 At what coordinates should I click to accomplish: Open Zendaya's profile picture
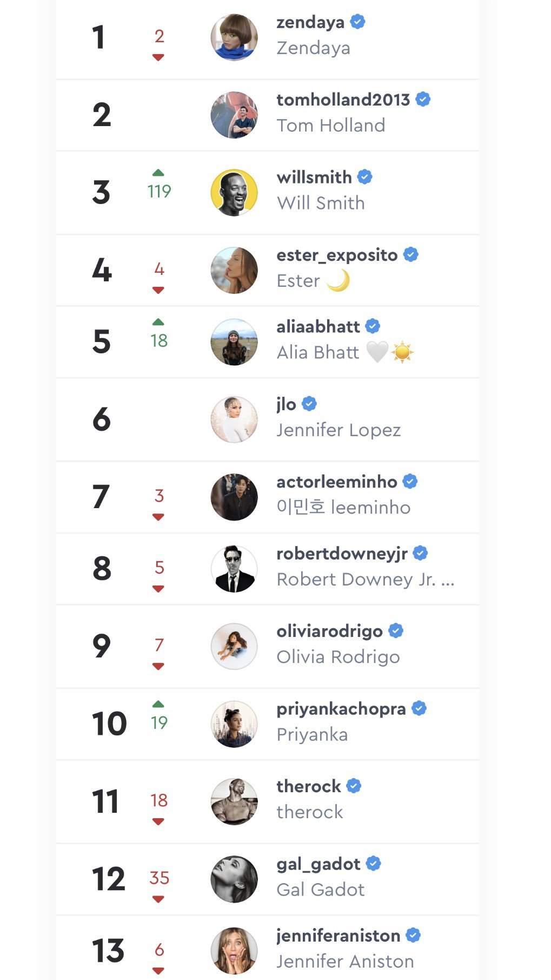click(x=234, y=37)
